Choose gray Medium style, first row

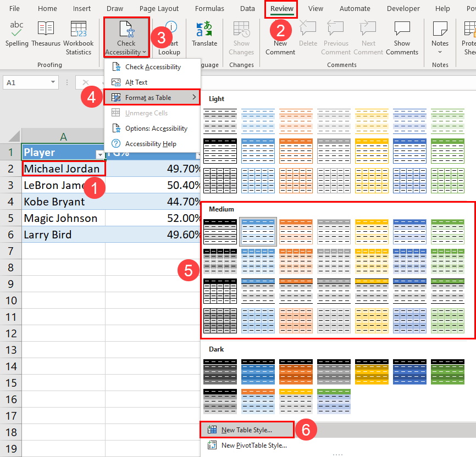pos(334,232)
